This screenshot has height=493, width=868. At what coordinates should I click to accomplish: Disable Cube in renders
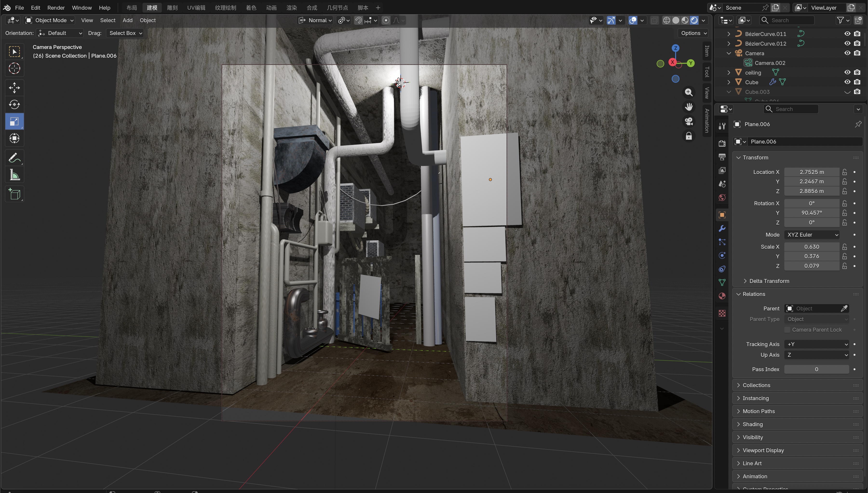tap(857, 82)
